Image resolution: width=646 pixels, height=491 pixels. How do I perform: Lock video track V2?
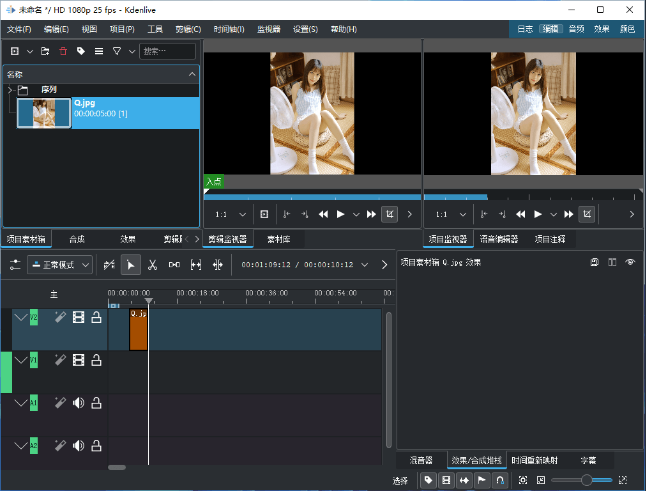[x=96, y=317]
